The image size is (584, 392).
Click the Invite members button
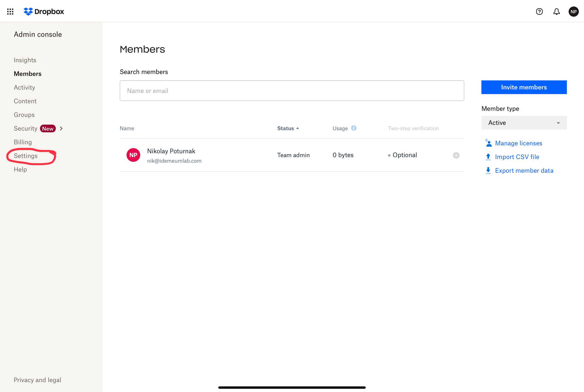tap(524, 87)
